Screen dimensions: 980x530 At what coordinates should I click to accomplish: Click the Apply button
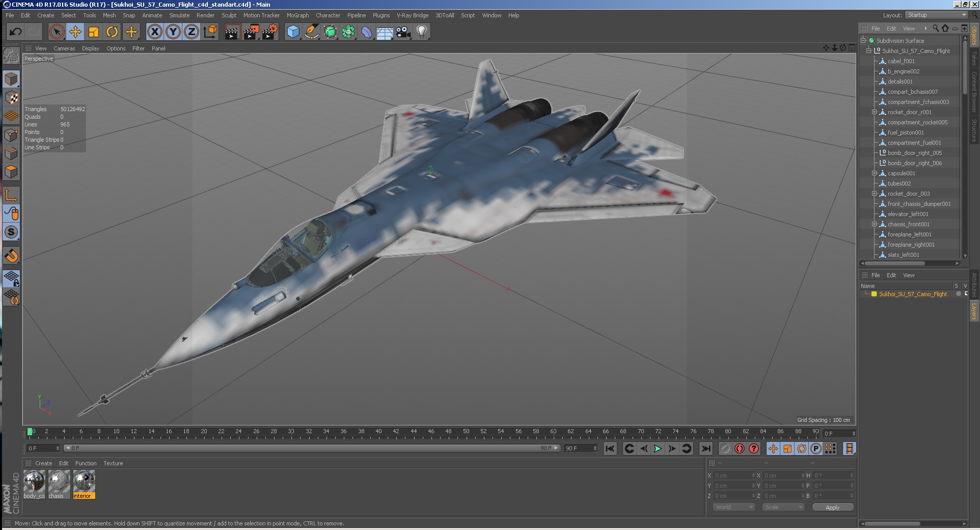833,507
